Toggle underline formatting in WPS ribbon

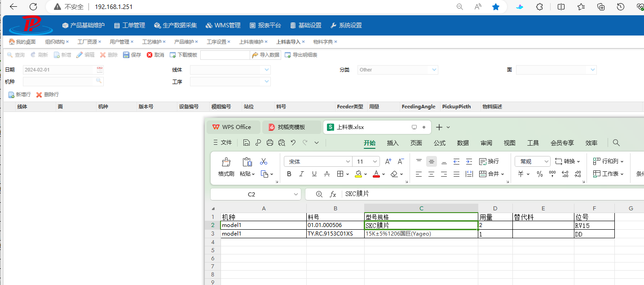[x=314, y=174]
